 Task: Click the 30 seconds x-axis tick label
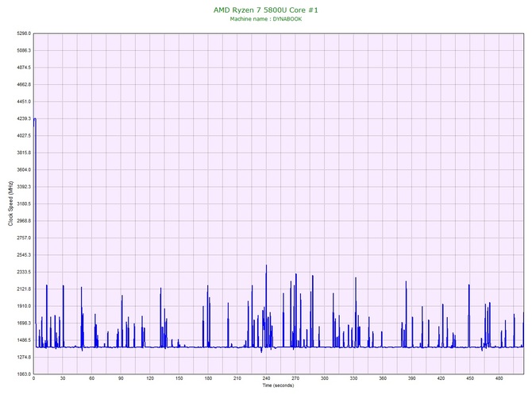coord(63,378)
